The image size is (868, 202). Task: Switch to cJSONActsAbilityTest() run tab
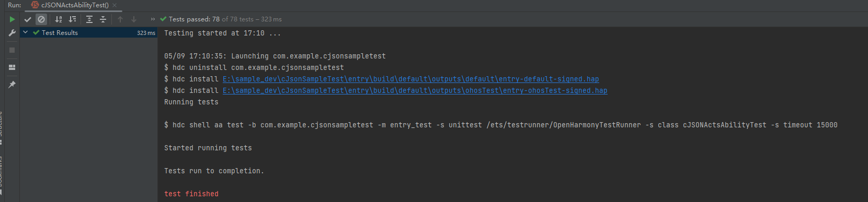pyautogui.click(x=75, y=5)
